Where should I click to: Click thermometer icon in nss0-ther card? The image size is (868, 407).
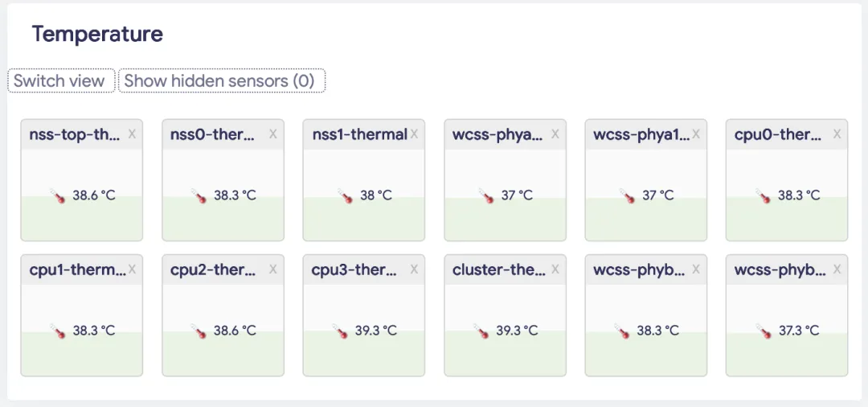tap(198, 195)
